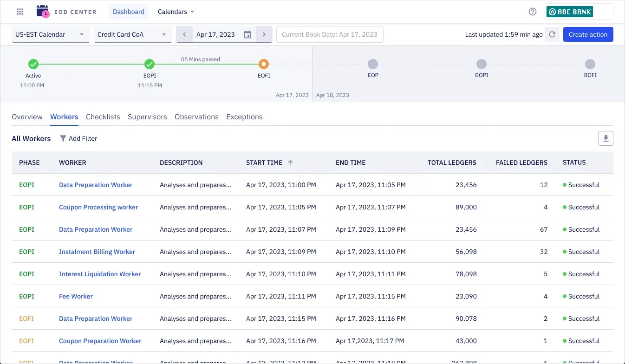Switch to the Supervisors tab
Image resolution: width=625 pixels, height=364 pixels.
pos(147,117)
